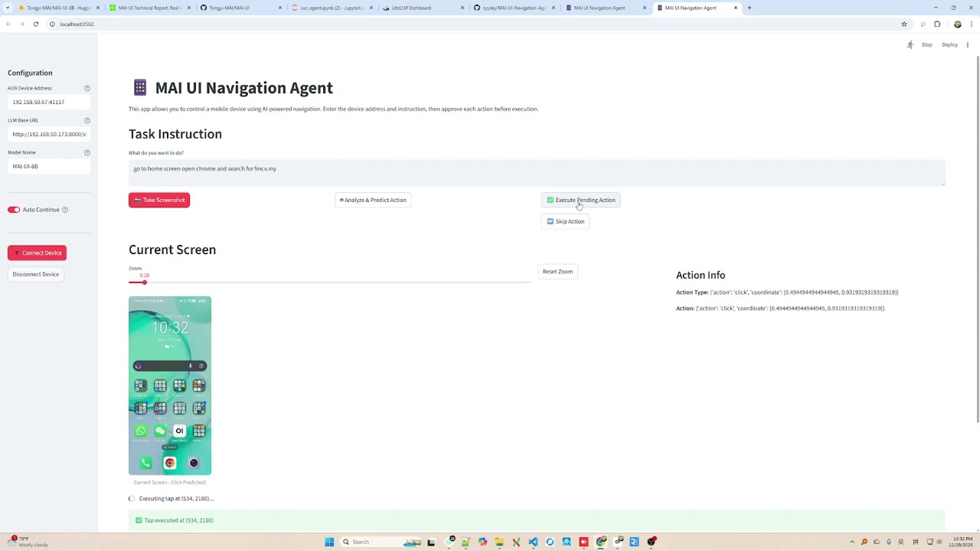
Task: Open the Streamlit three-dot main menu
Action: click(x=968, y=44)
